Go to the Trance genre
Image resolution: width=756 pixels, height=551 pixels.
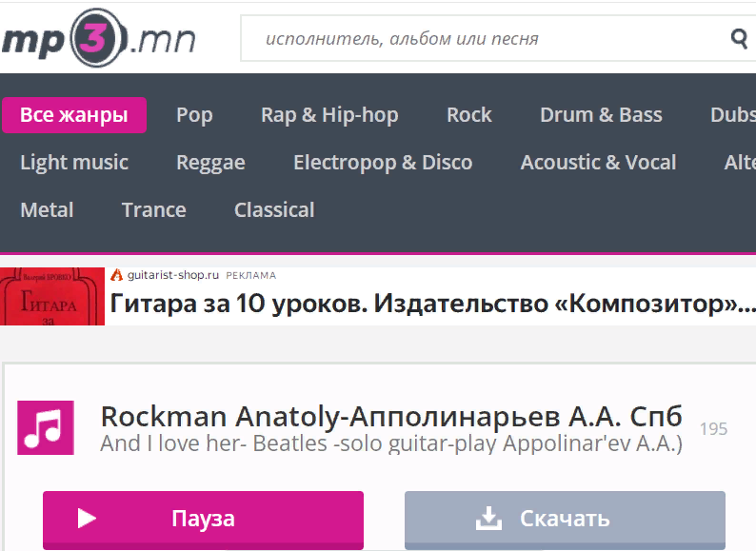[x=154, y=209]
